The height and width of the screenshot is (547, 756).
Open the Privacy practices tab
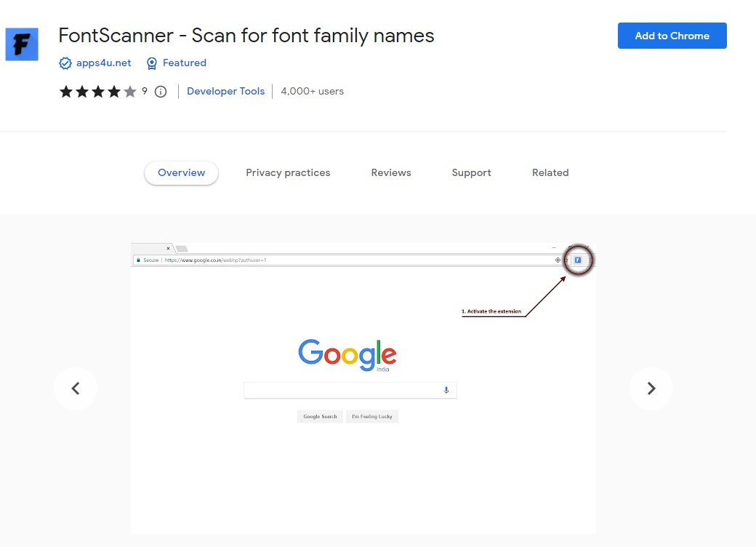(x=288, y=172)
